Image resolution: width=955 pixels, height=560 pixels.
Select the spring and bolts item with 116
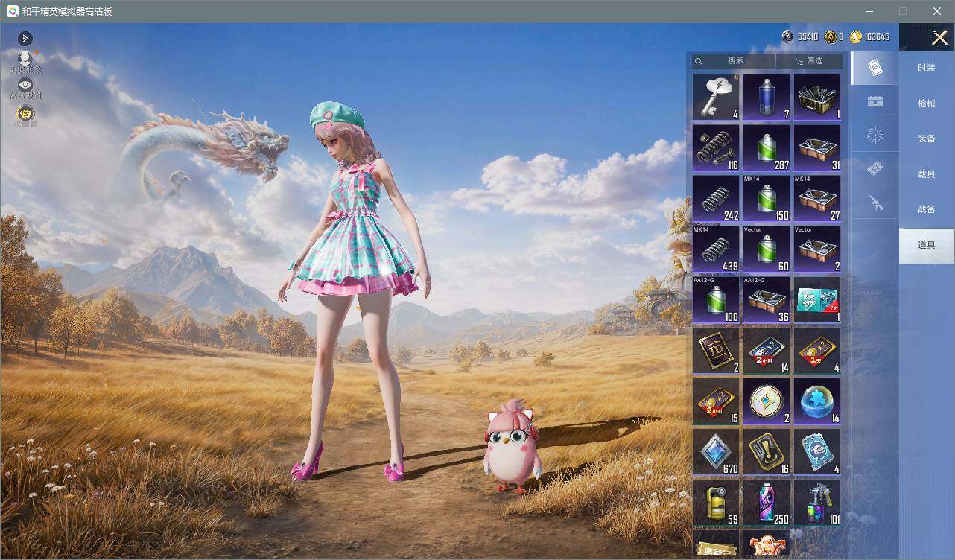(716, 147)
